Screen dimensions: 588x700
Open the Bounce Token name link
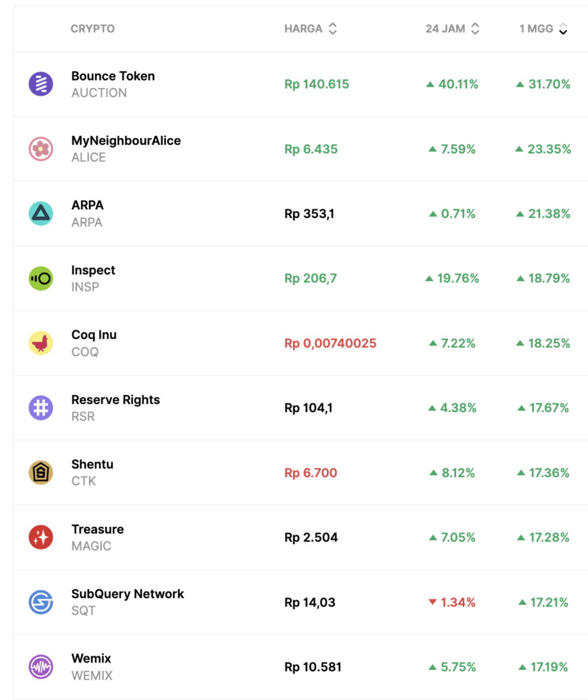113,76
